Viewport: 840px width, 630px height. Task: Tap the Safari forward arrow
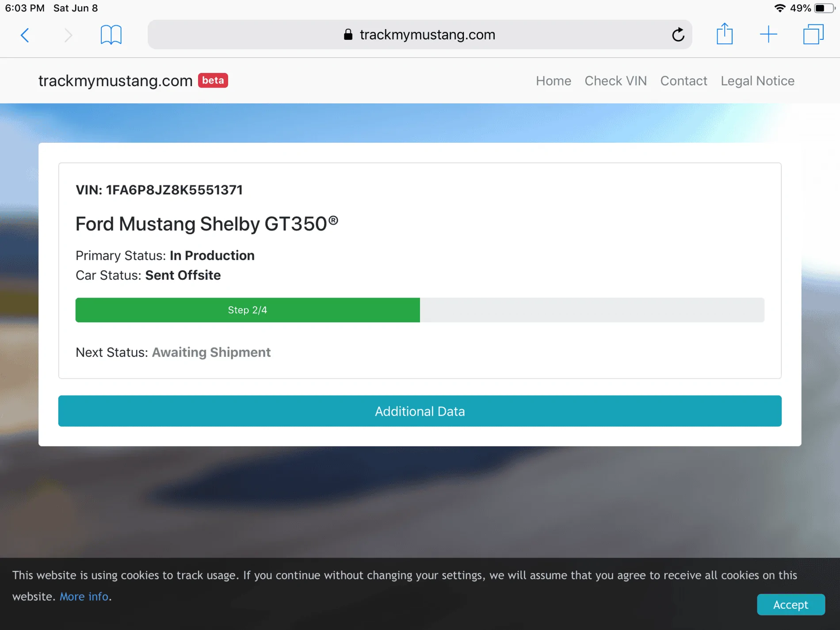(68, 35)
